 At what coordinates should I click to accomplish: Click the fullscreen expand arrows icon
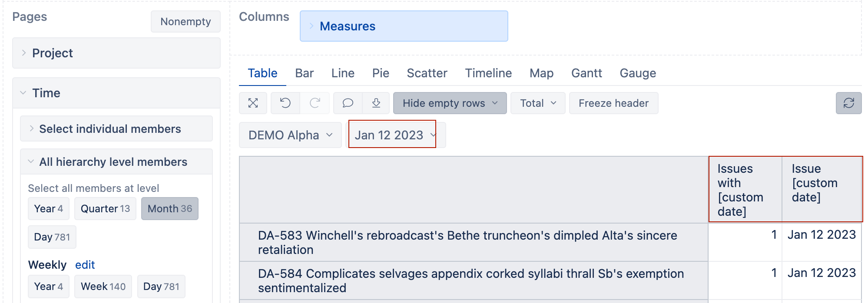pos(253,103)
